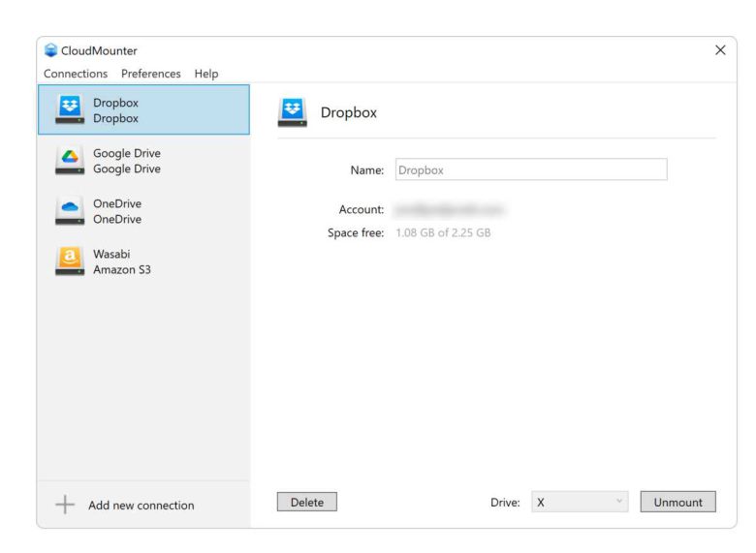Click the Add new connection label
The width and height of the screenshot is (756, 553).
(141, 505)
